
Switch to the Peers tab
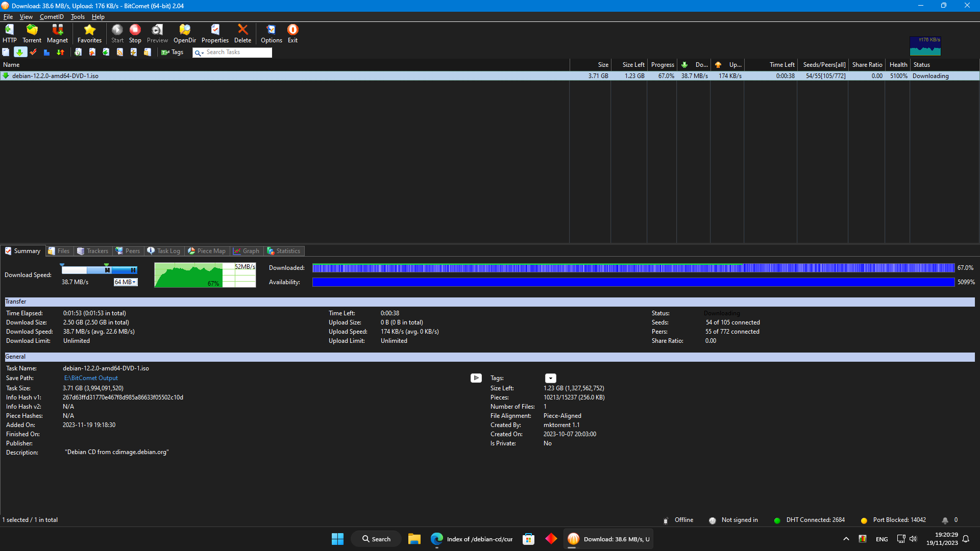point(128,251)
